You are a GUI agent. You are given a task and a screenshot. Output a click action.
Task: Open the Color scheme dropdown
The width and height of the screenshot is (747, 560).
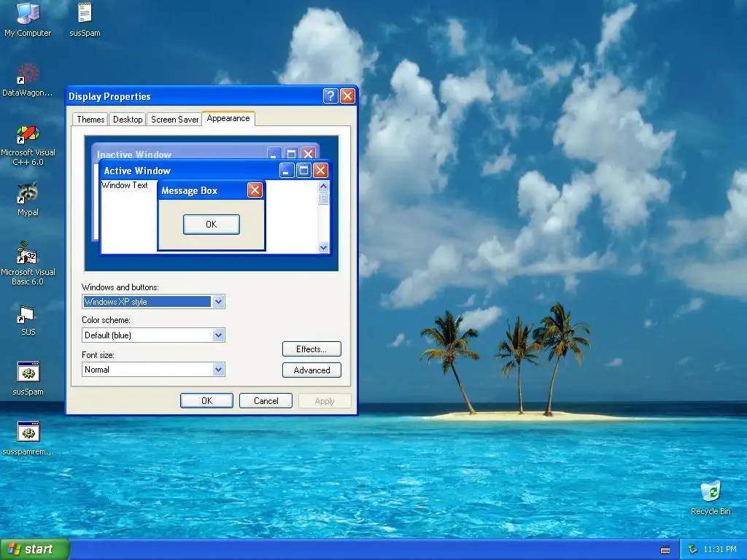pos(218,335)
